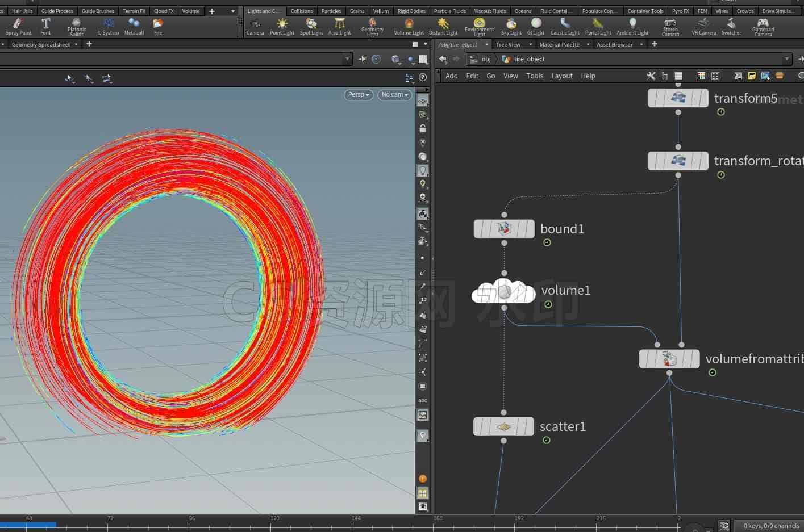Choose the L-System shelf tool
Screen dimensions: 804x532
109,27
